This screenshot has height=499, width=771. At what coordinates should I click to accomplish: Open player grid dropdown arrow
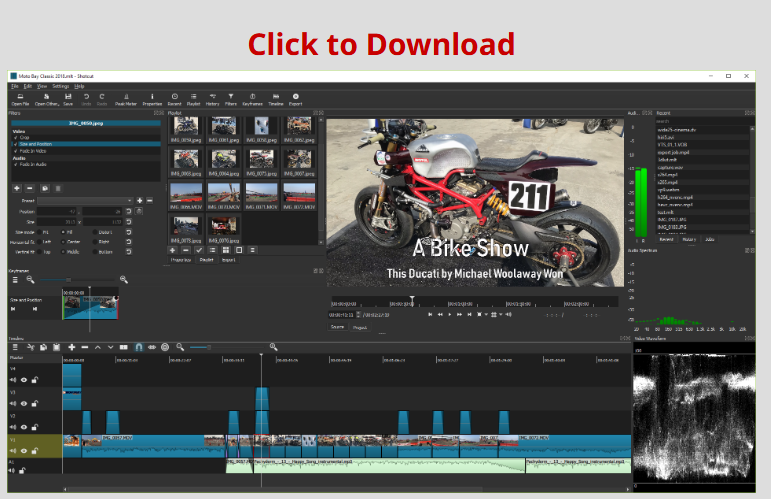click(x=501, y=315)
